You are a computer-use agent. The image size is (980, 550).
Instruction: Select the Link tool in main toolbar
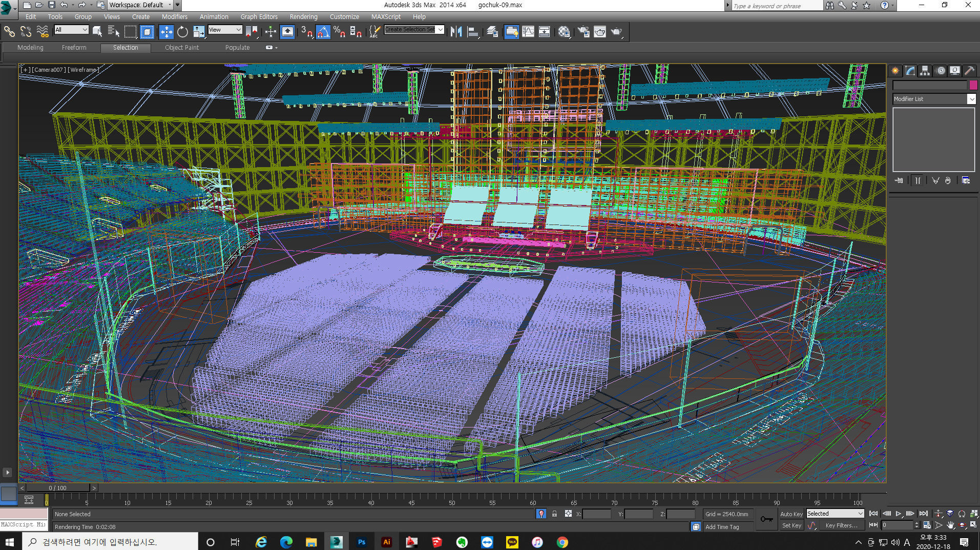click(9, 32)
